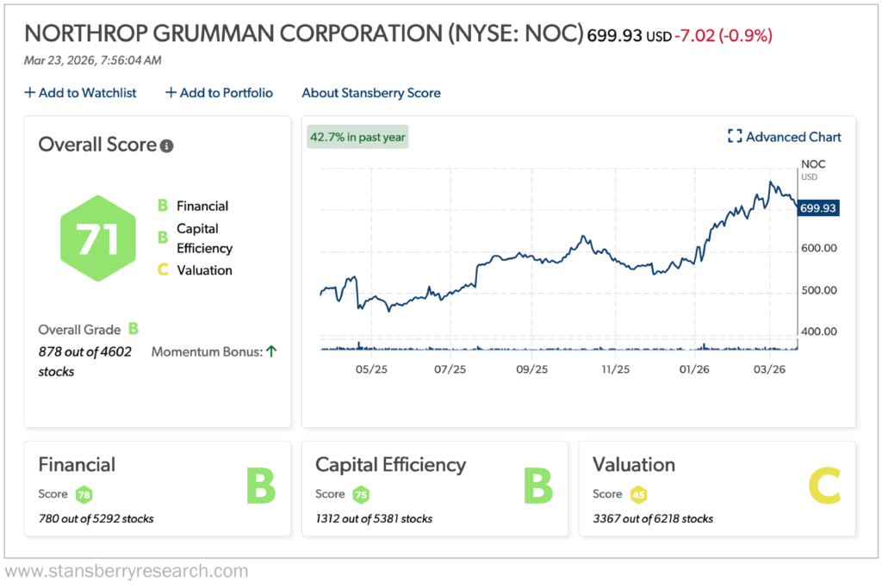Click the large B grade in Financial card

[260, 486]
